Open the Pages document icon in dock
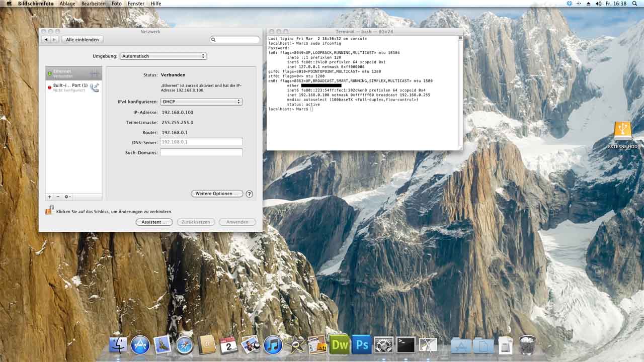 [x=317, y=345]
